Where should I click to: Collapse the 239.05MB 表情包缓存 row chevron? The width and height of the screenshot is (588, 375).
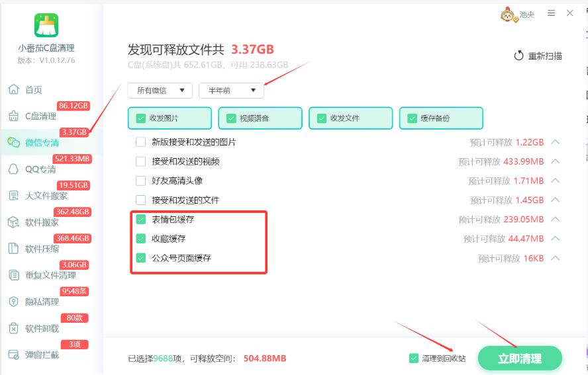[556, 219]
